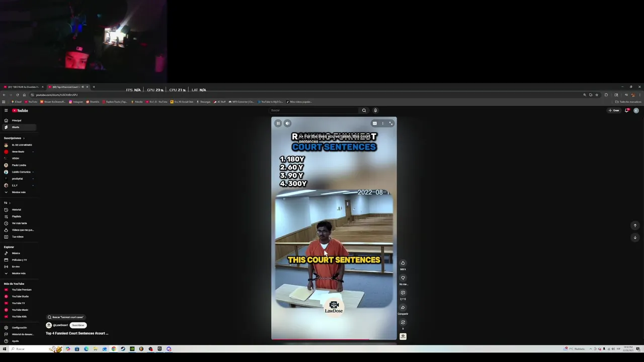Dislike the Short with thumbs-down icon
The width and height of the screenshot is (644, 362).
[403, 278]
